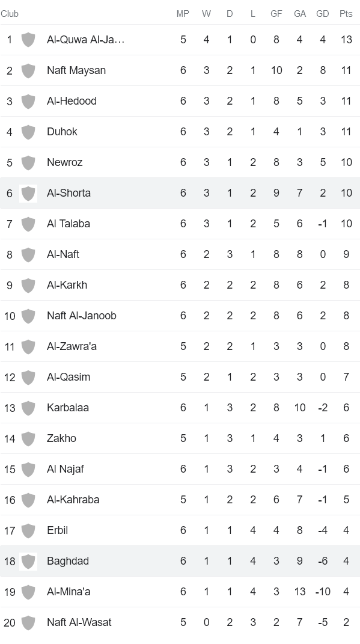Image resolution: width=360 pixels, height=644 pixels.
Task: Select the Baghdad table row
Action: (x=180, y=561)
